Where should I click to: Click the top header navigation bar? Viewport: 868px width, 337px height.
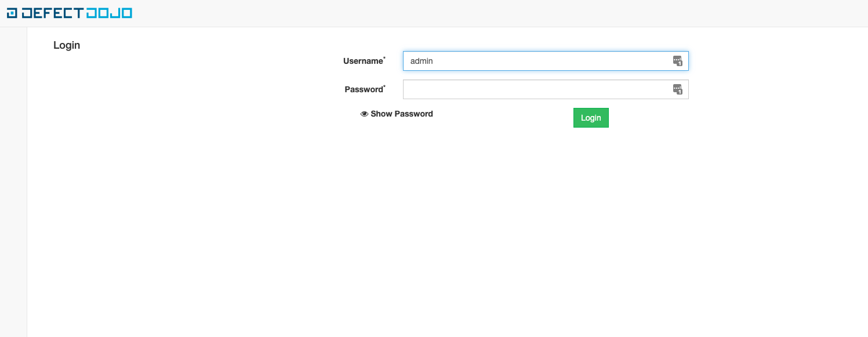pos(406,12)
